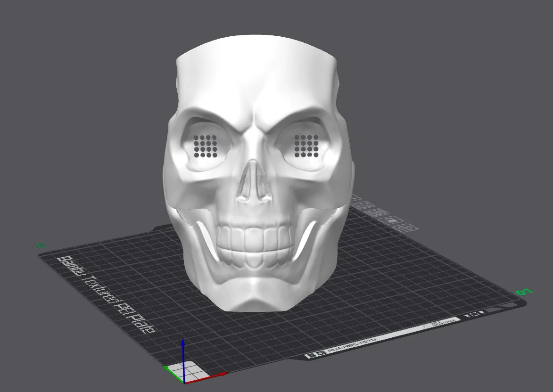Click the green 01 plate number
Viewport: 553px width, 392px height.
point(524,292)
